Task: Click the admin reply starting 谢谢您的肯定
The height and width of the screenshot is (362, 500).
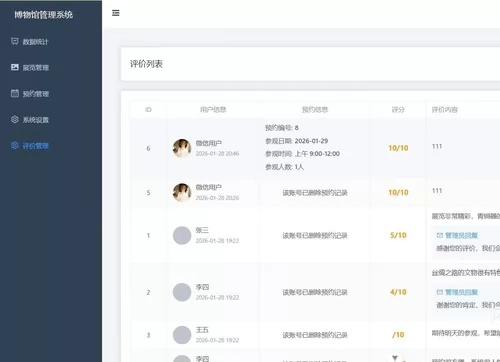Action: [x=468, y=305]
